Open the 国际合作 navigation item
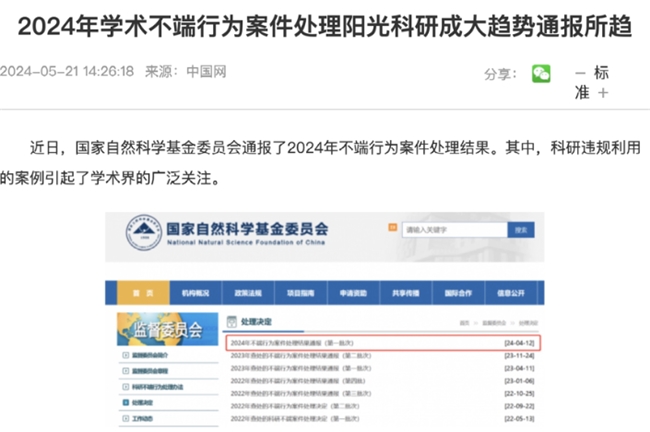 [x=457, y=293]
